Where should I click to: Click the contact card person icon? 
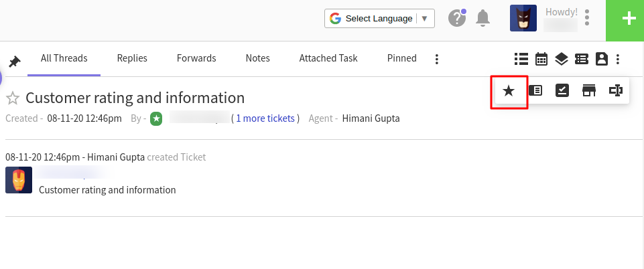[601, 59]
